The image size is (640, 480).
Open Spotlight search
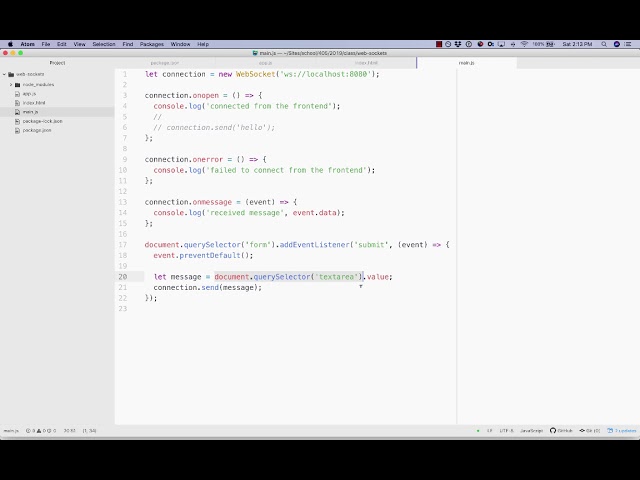click(x=604, y=44)
